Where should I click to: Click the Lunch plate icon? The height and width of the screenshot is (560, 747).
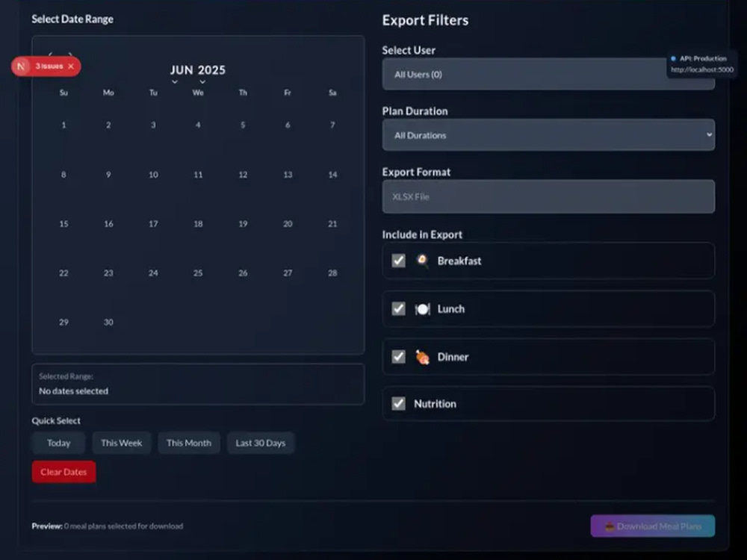(x=422, y=309)
